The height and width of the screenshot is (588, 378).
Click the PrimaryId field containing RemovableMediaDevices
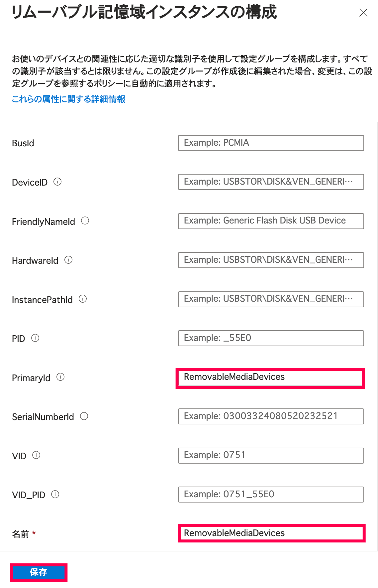click(271, 377)
